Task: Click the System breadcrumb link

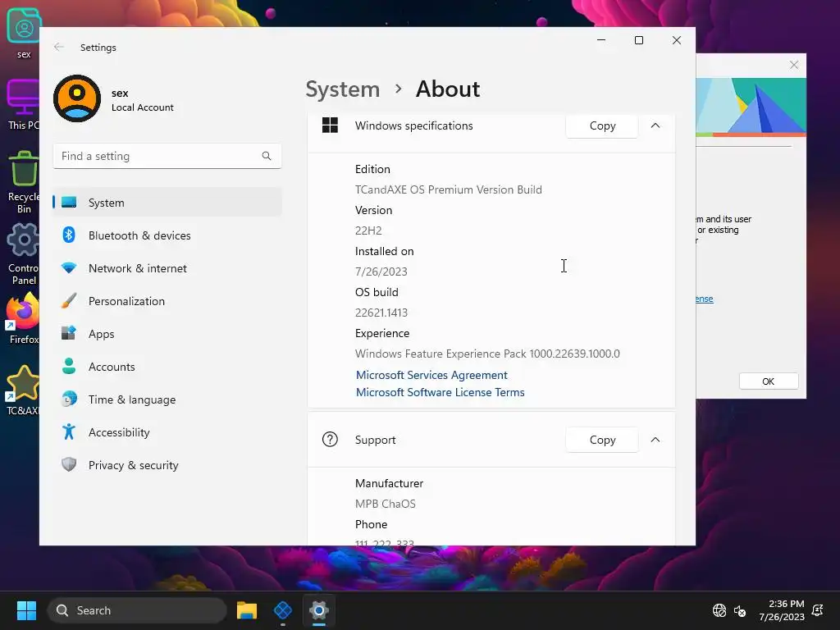Action: pyautogui.click(x=342, y=89)
